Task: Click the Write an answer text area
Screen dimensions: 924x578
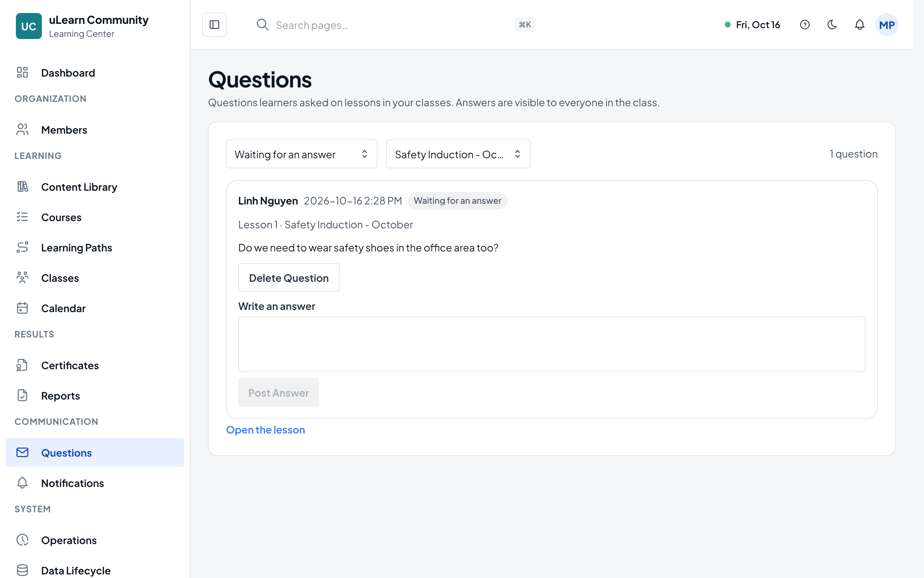Action: (552, 344)
